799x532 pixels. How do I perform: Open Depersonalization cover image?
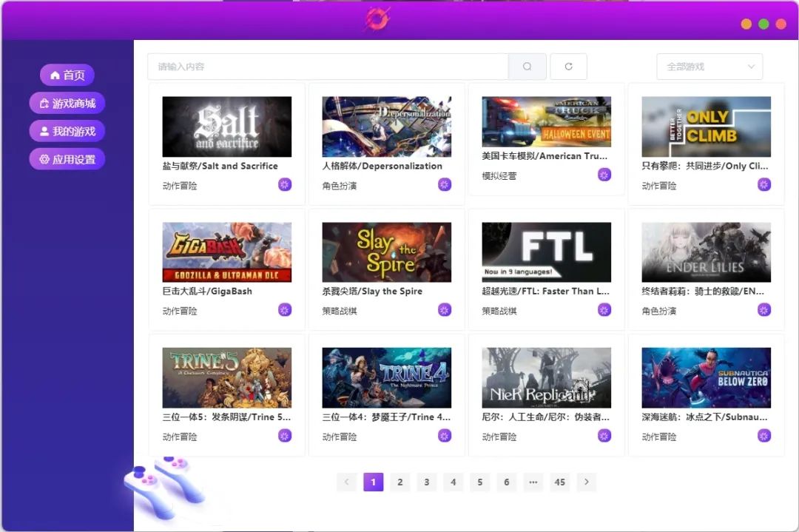coord(387,127)
